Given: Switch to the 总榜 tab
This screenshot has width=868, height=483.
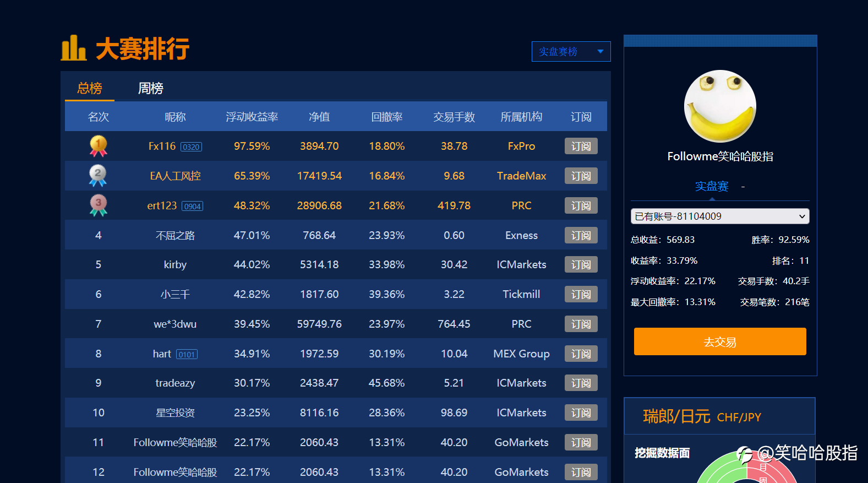Looking at the screenshot, I should point(90,88).
